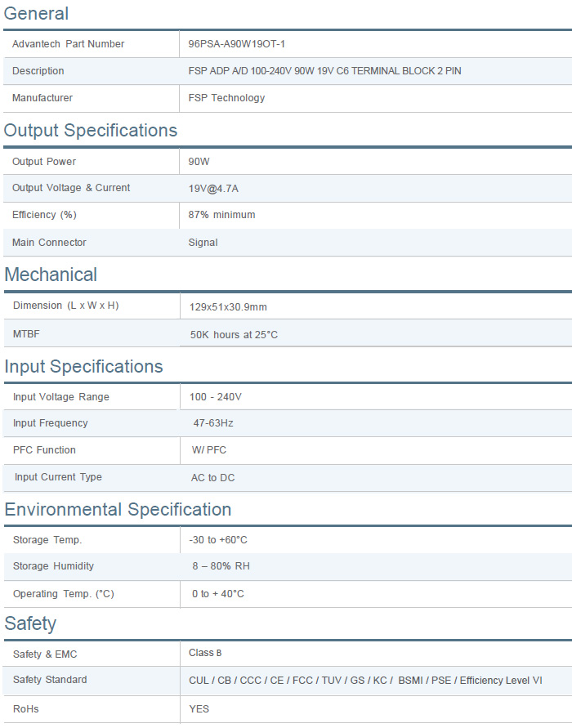The height and width of the screenshot is (728, 572).
Task: Select the 87% minimum efficiency value
Action: point(221,215)
